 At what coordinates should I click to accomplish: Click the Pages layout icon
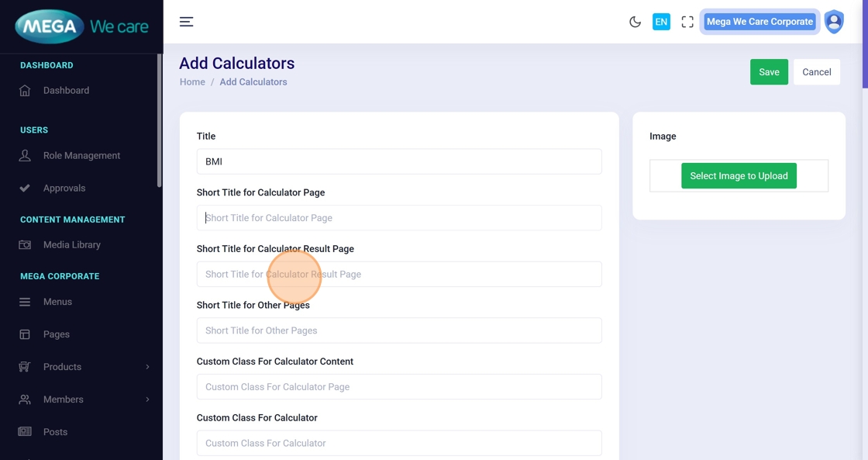point(25,334)
